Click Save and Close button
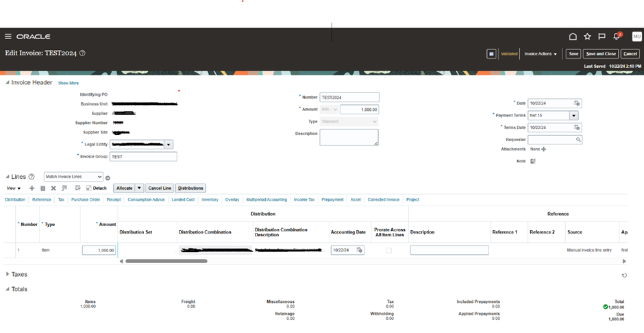 [x=601, y=54]
